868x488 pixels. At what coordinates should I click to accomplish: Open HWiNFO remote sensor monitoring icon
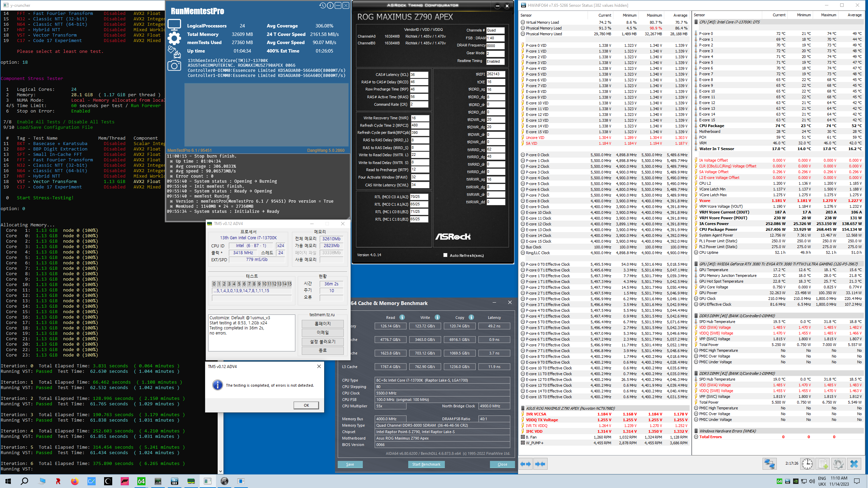(x=769, y=464)
